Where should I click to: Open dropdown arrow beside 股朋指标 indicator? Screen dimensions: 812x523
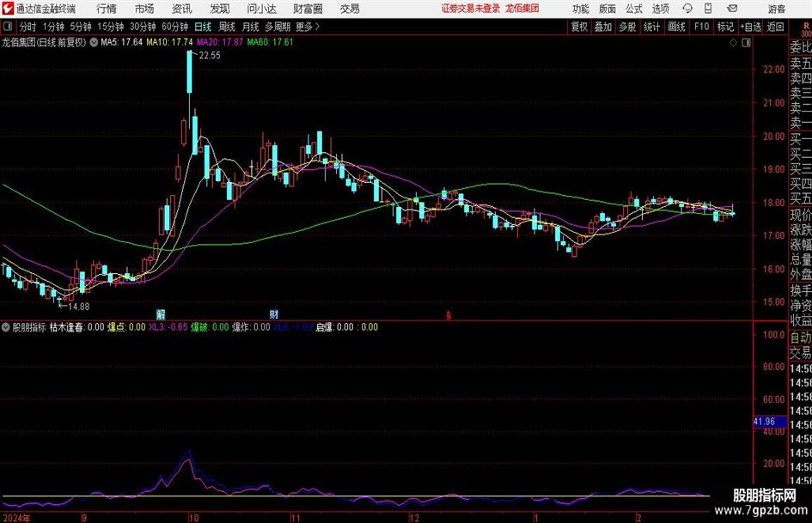pyautogui.click(x=6, y=326)
